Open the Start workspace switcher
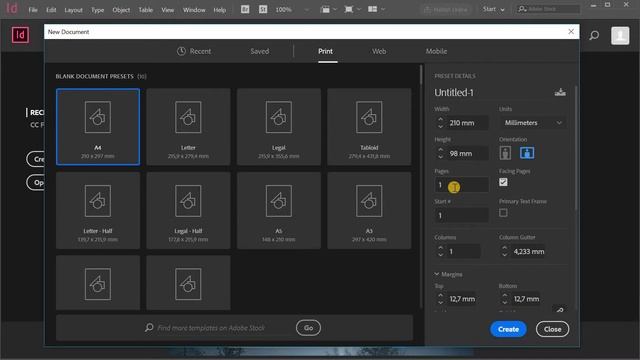The width and height of the screenshot is (640, 360). click(493, 9)
